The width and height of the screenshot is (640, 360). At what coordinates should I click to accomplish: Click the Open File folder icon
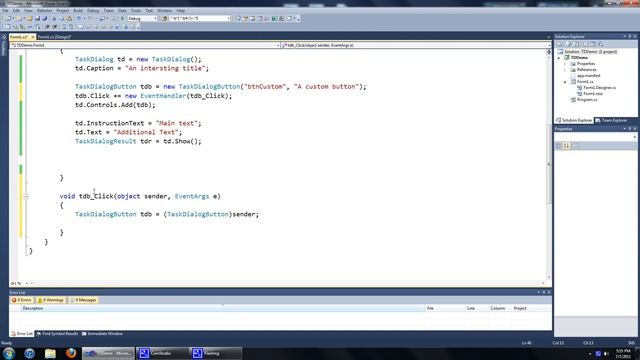[29, 18]
